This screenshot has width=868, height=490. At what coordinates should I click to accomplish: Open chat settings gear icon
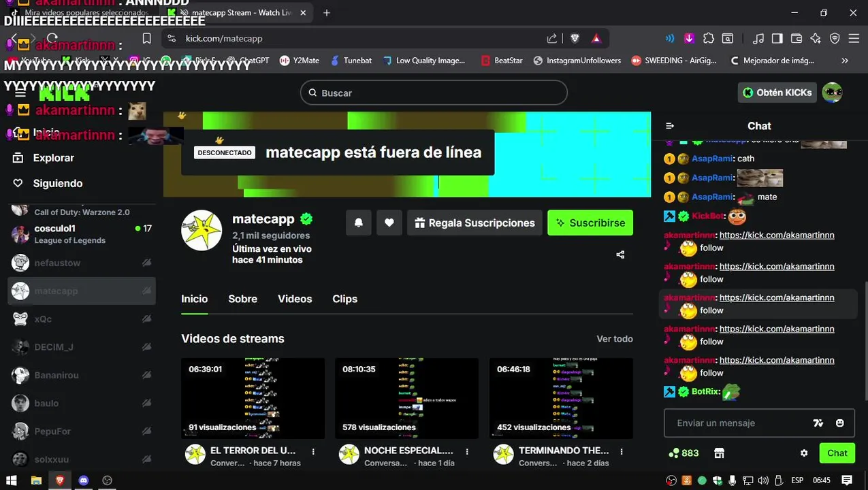click(804, 453)
